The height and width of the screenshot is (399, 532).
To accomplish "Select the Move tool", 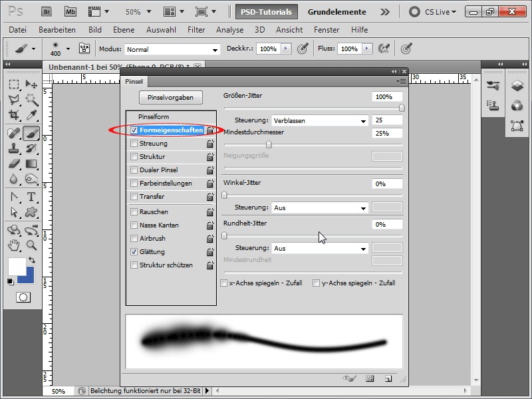I will [x=31, y=84].
